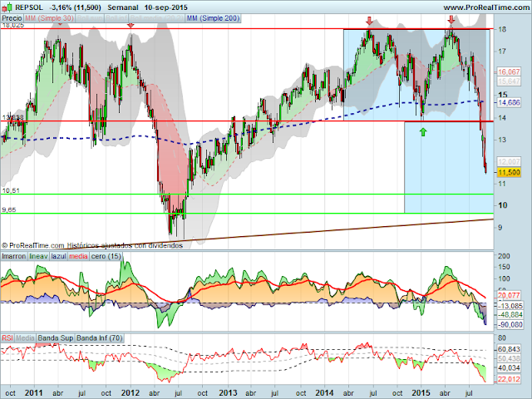
Task: Click the lazul indicator label
Action: tap(58, 256)
